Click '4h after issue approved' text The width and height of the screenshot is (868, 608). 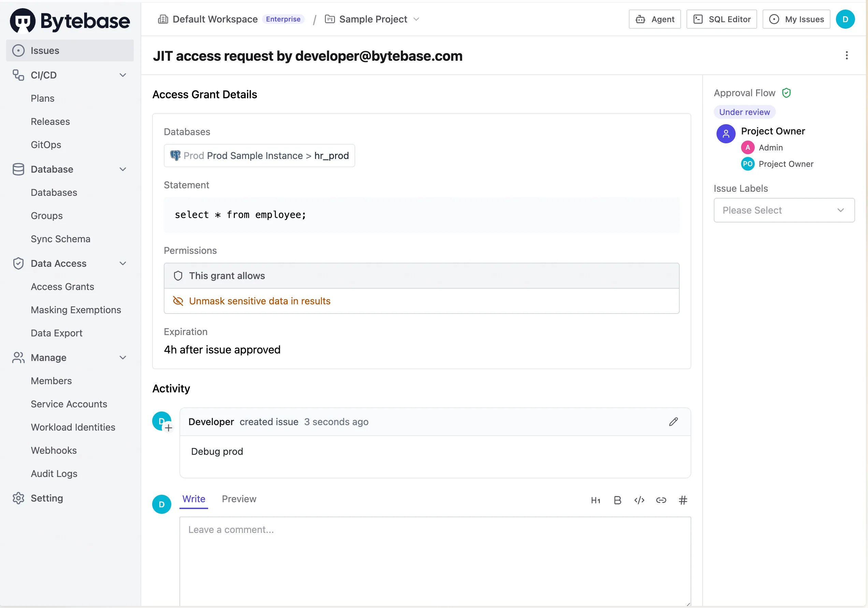coord(222,350)
